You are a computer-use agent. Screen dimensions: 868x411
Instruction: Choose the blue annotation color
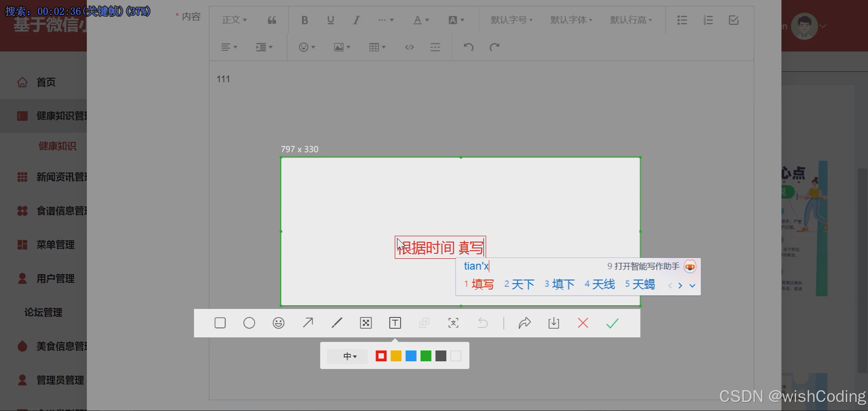[x=411, y=356]
